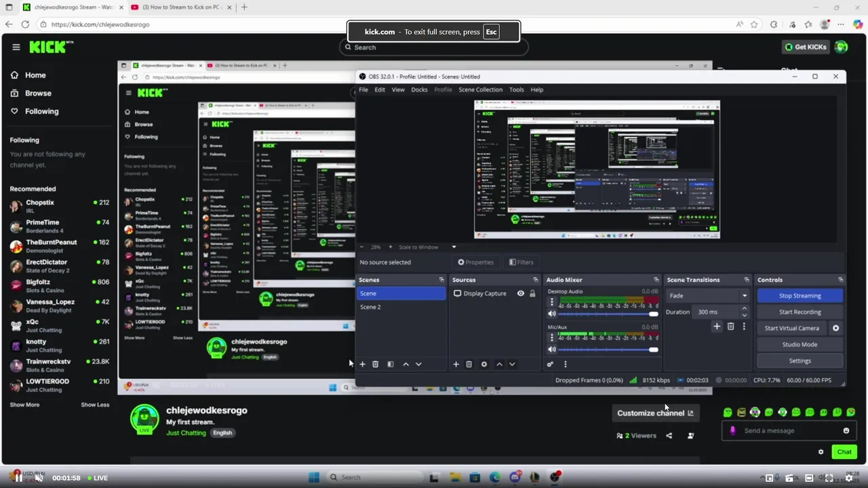Open File Explorer from the taskbar
Screen dimensions: 868x488
(454, 477)
